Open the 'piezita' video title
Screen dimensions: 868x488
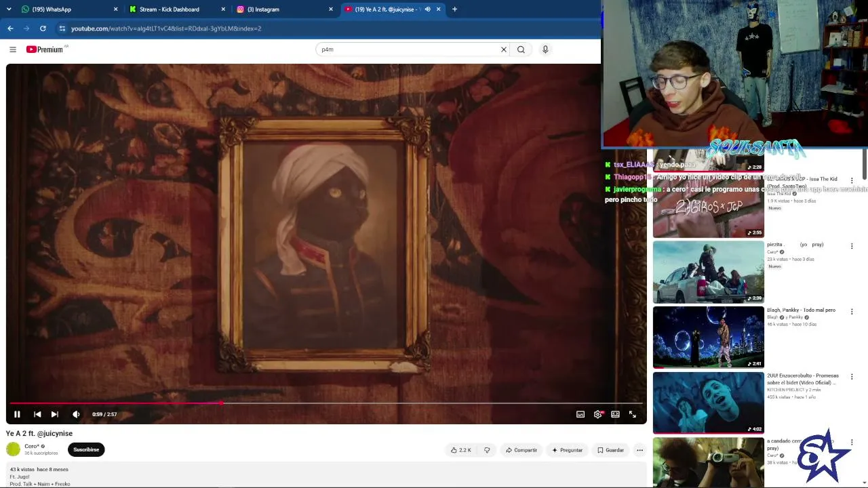[x=795, y=244]
